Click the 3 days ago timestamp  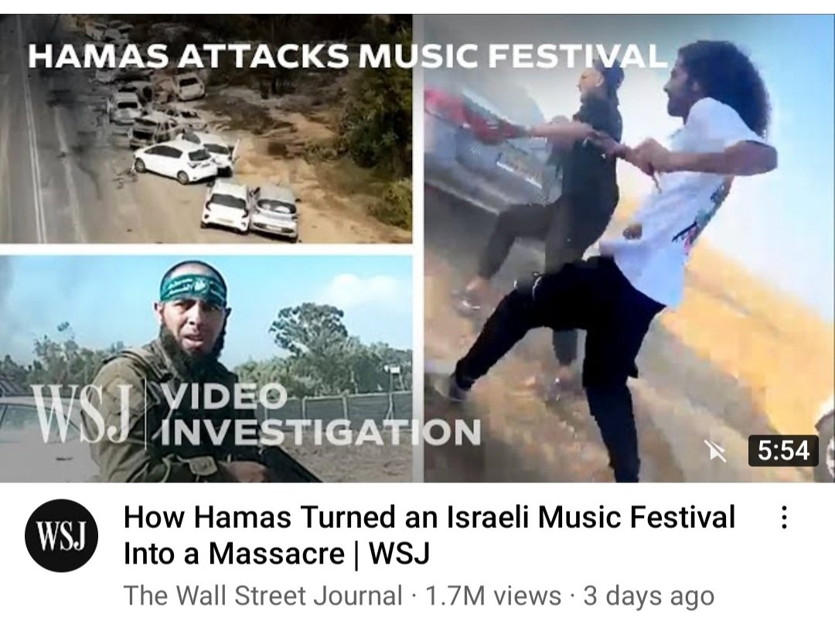[649, 595]
